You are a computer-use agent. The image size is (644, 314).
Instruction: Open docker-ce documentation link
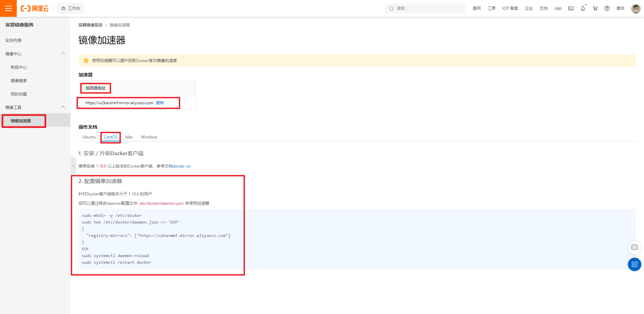click(181, 166)
